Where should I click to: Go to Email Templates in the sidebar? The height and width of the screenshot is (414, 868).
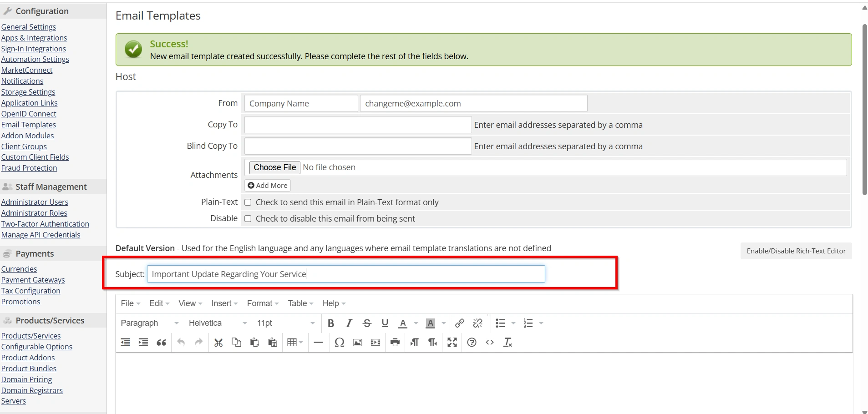tap(29, 125)
